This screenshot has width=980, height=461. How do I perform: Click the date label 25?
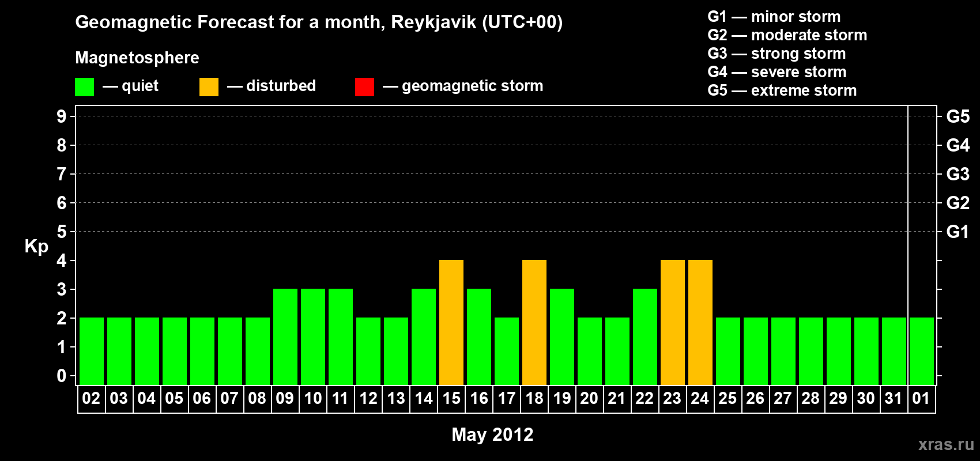pyautogui.click(x=728, y=398)
